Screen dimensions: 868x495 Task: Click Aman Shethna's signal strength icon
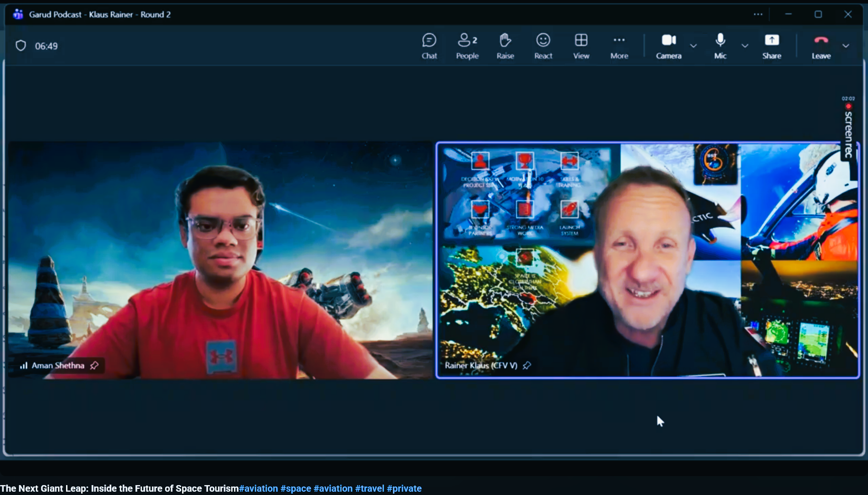(24, 365)
